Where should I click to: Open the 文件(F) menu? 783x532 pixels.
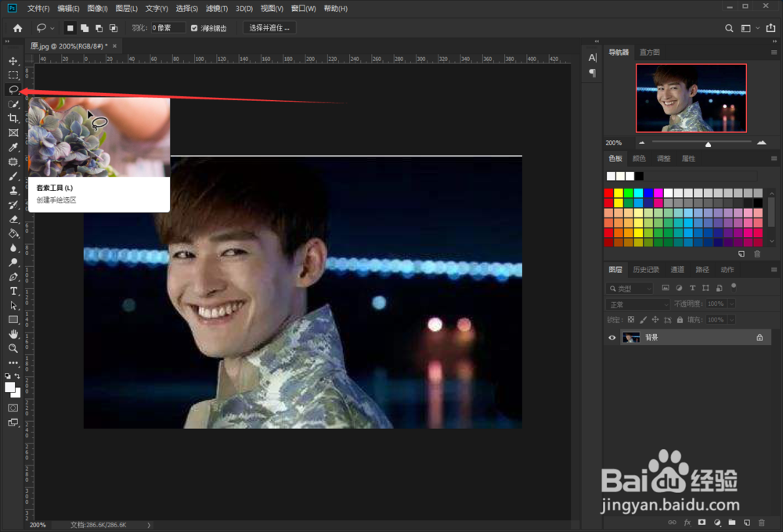pos(38,9)
